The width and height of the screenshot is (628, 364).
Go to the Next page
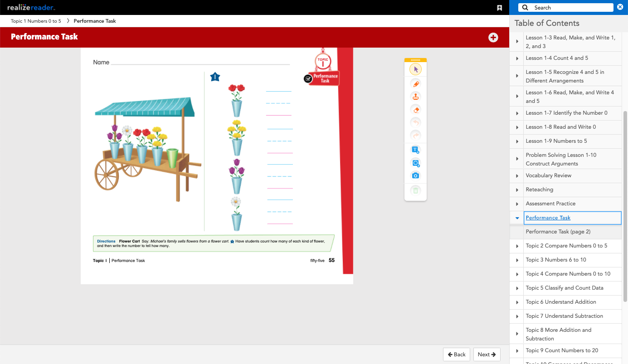pos(487,354)
